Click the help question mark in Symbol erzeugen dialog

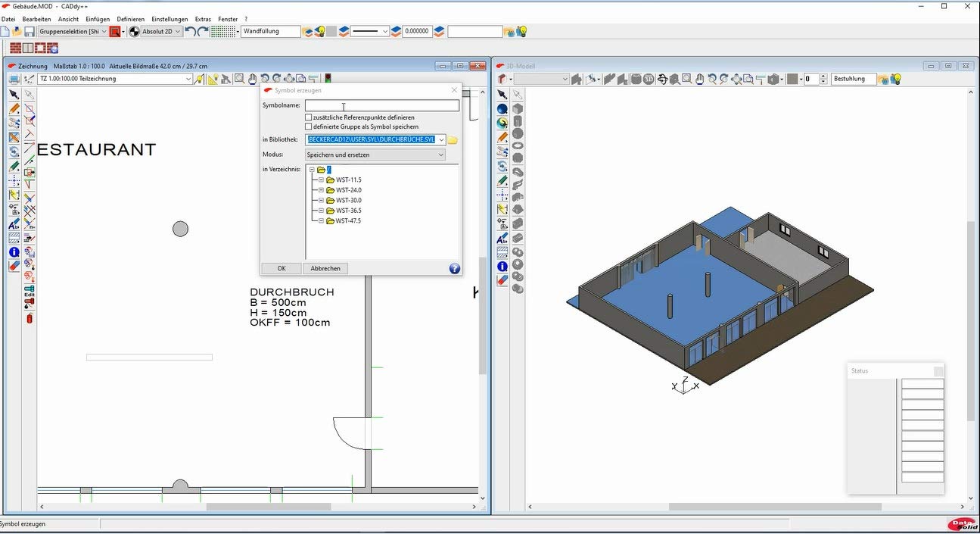(x=454, y=268)
